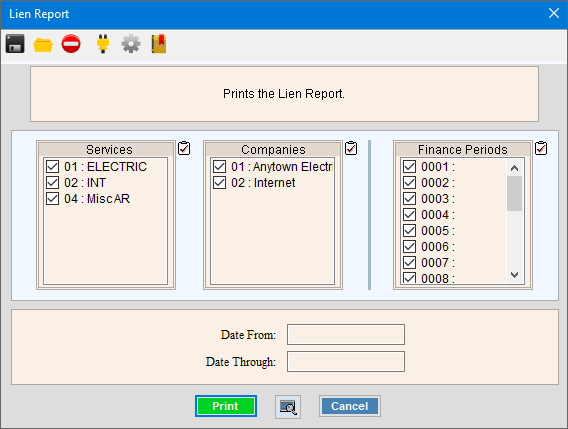Click the Finance Periods scrollbar thumb
This screenshot has height=429, width=568.
[x=514, y=193]
